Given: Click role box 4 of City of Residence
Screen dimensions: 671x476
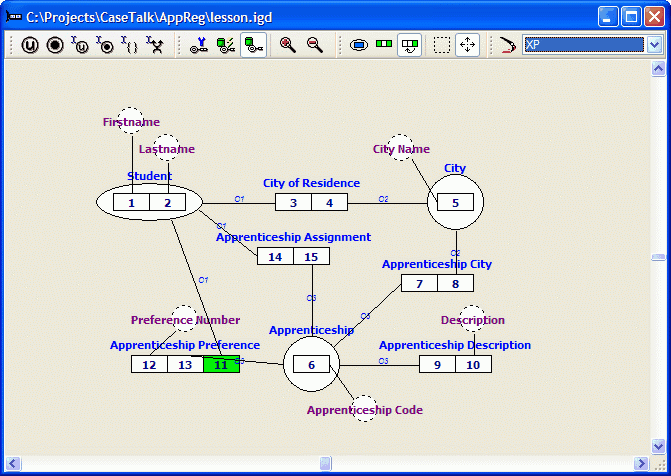Looking at the screenshot, I should (330, 202).
